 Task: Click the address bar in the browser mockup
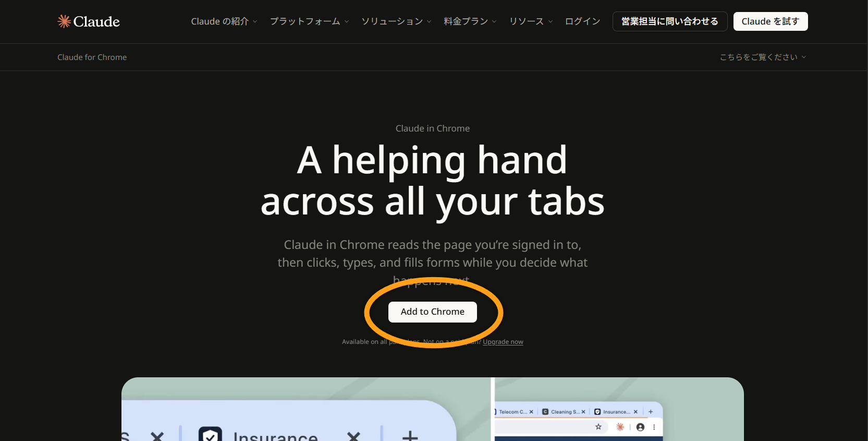pyautogui.click(x=551, y=427)
